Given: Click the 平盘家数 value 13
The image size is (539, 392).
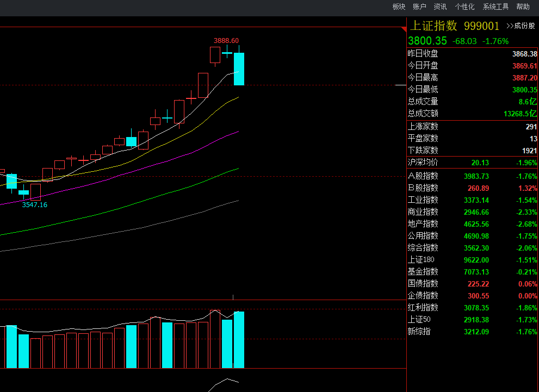Looking at the screenshot, I should coord(533,139).
